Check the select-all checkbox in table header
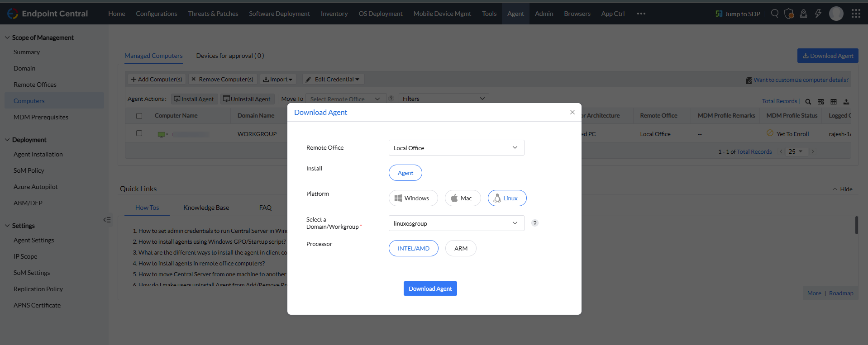868x345 pixels. click(x=139, y=116)
